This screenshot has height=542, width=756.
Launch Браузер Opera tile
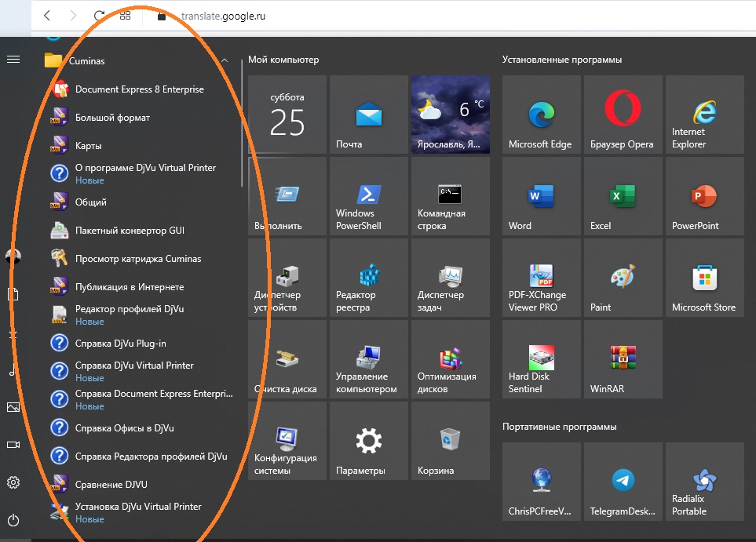point(623,115)
